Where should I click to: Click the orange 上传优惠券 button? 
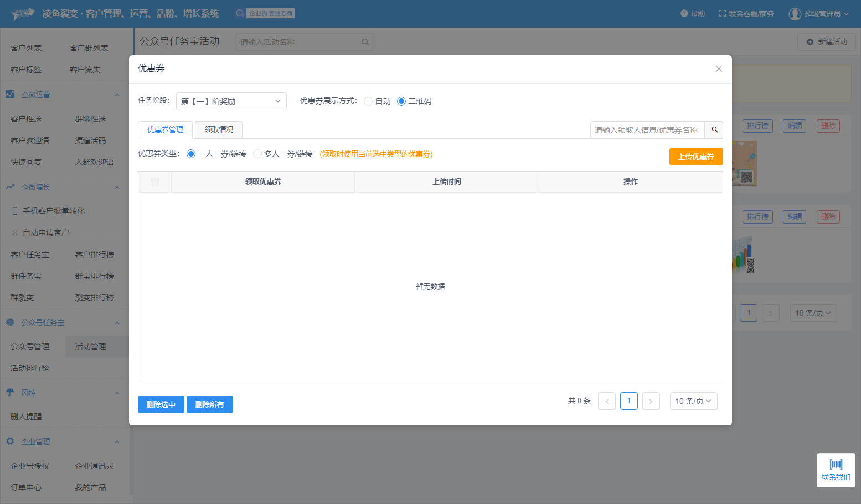pos(696,157)
